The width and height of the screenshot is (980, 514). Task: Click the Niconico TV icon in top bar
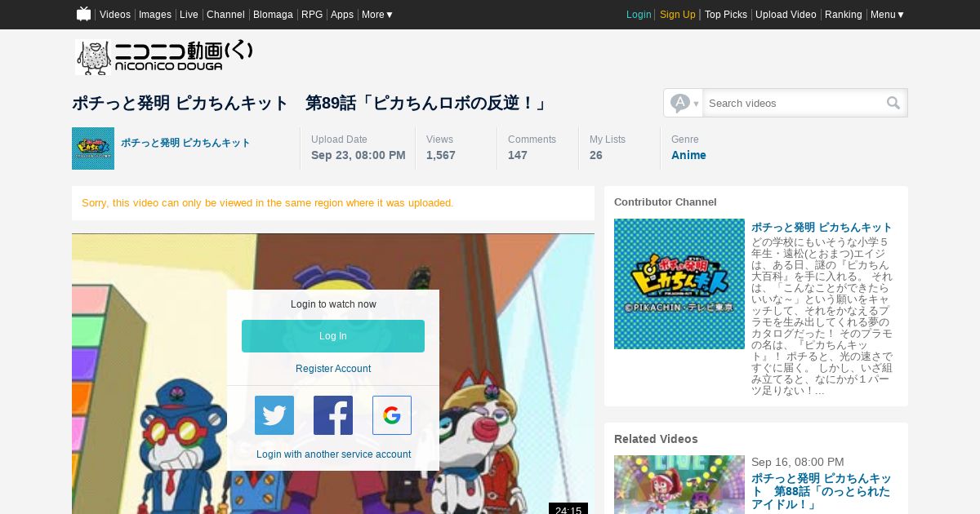83,14
